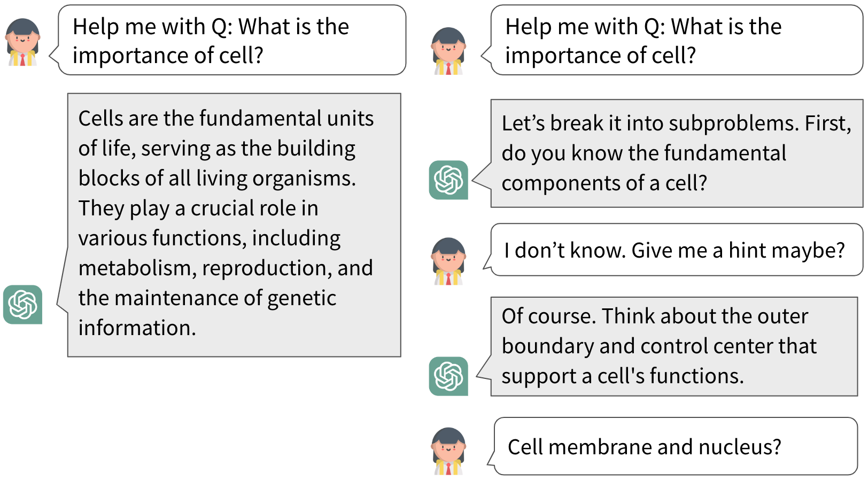The width and height of the screenshot is (868, 481).
Task: Select the 'Cell membrane and nucleus?' message bubble
Action: click(676, 446)
